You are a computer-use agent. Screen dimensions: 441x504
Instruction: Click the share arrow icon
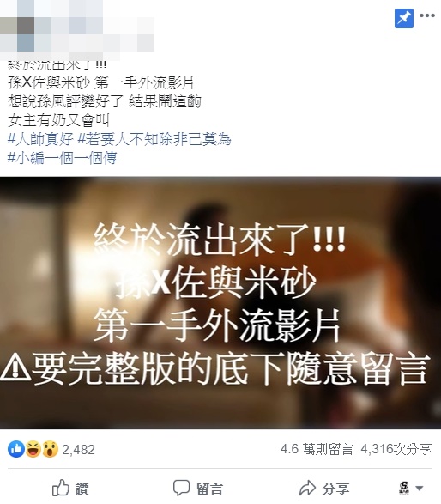pyautogui.click(x=308, y=488)
